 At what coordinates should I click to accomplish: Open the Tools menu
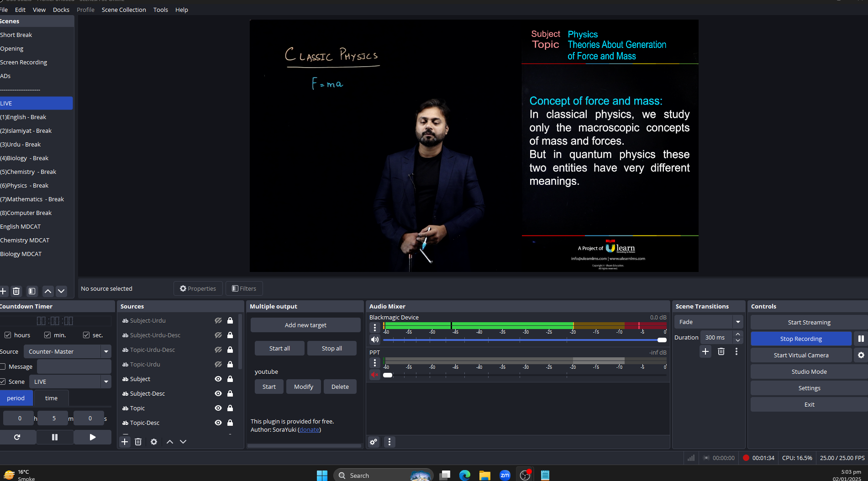point(161,10)
